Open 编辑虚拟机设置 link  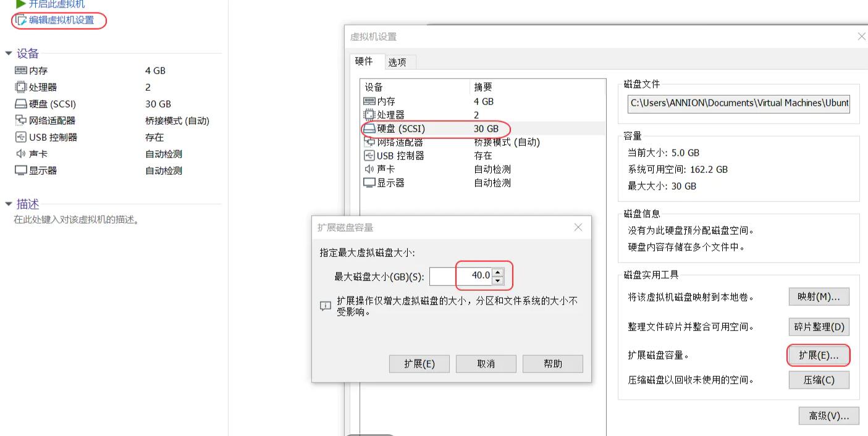click(x=61, y=20)
